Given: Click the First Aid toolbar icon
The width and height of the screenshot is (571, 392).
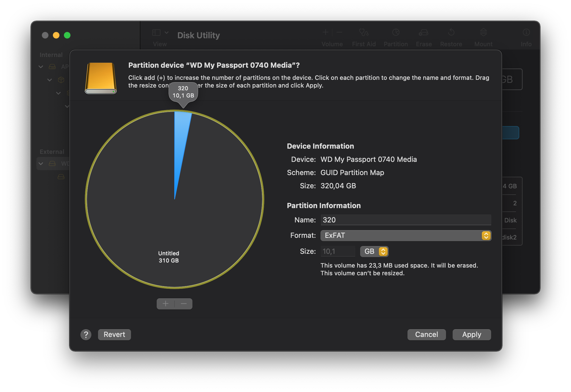Looking at the screenshot, I should (x=364, y=32).
